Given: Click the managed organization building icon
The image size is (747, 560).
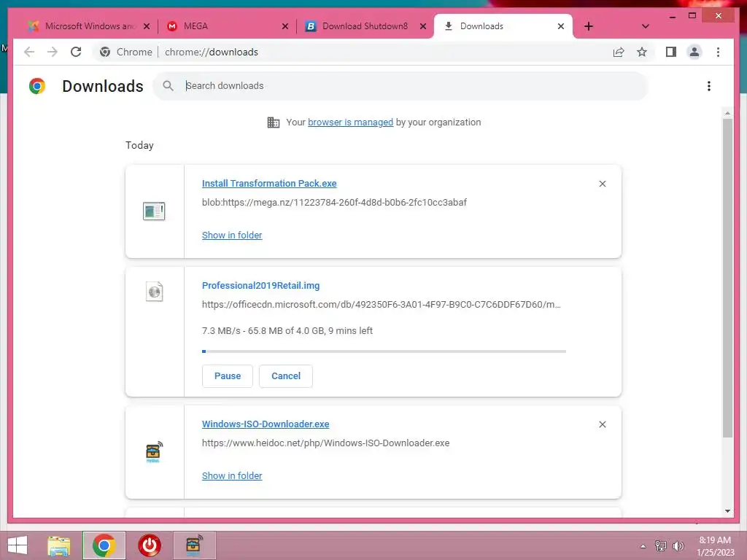Looking at the screenshot, I should [x=274, y=122].
